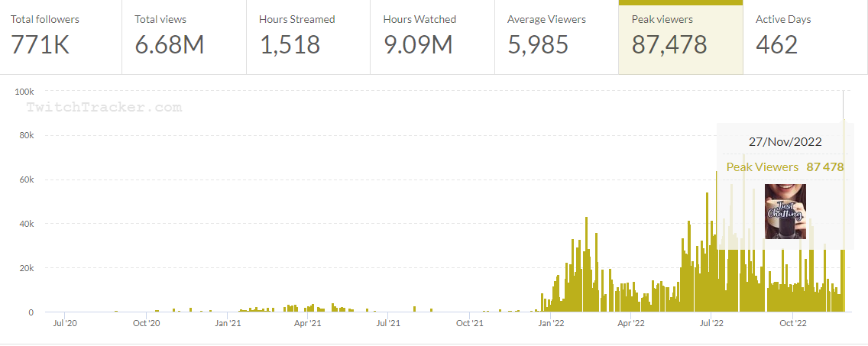Screen dimensions: 868x346
Task: Click the 60k y-axis label
Action: click(x=26, y=180)
